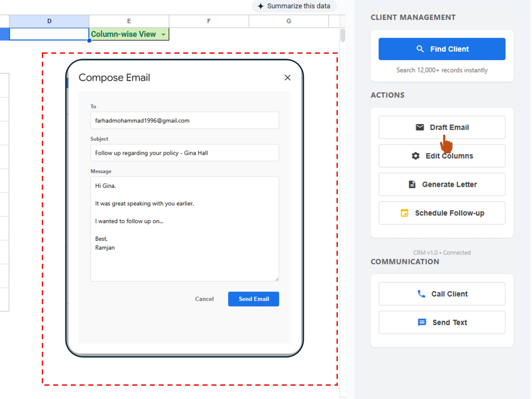Click the 'CRM v1.0 • Connected' status text
Viewport: 532px width, 399px height.
click(442, 253)
